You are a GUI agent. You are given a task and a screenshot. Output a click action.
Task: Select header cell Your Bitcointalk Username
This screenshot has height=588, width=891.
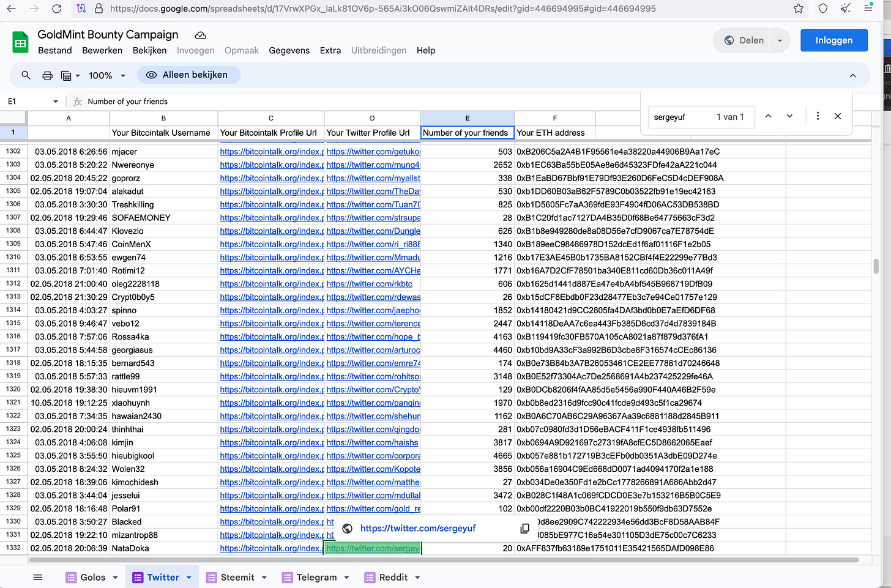163,133
